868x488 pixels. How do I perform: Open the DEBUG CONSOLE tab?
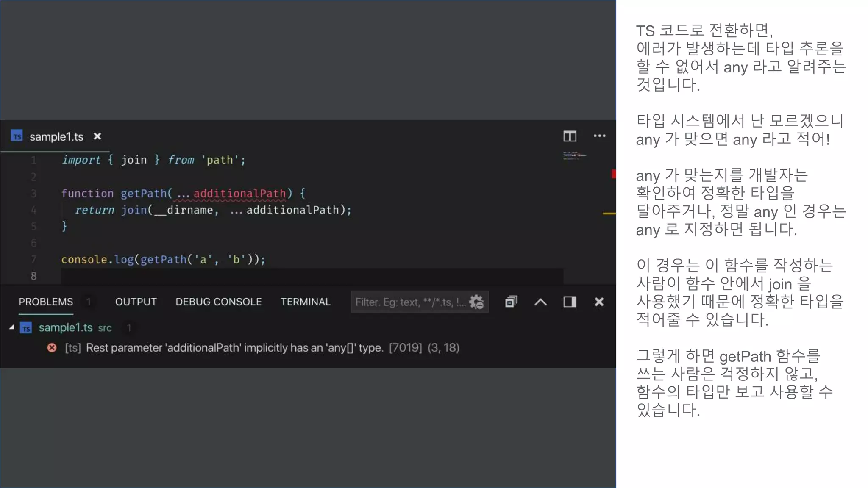pyautogui.click(x=219, y=302)
